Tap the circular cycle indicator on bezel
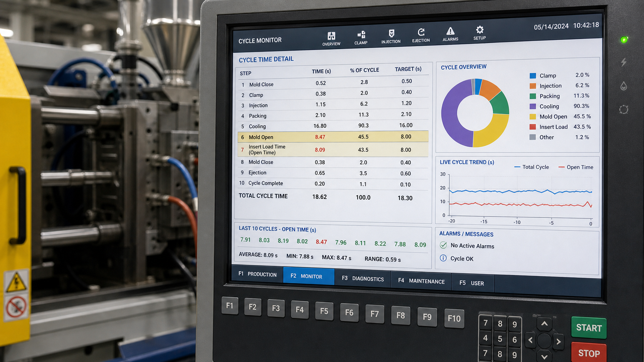This screenshot has width=644, height=362. (624, 110)
